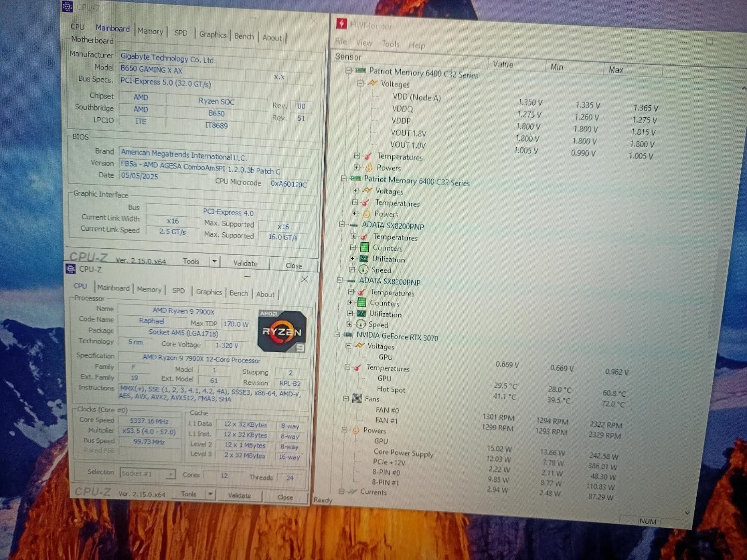Viewport: 747px width, 560px height.
Task: Open SPD tab in upper CPU-Z window
Action: coord(181,33)
